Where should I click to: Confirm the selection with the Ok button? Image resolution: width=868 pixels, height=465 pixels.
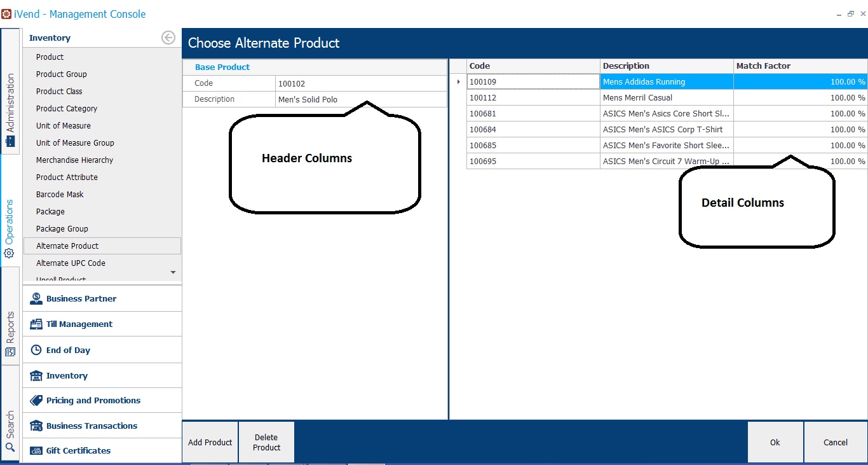tap(775, 442)
